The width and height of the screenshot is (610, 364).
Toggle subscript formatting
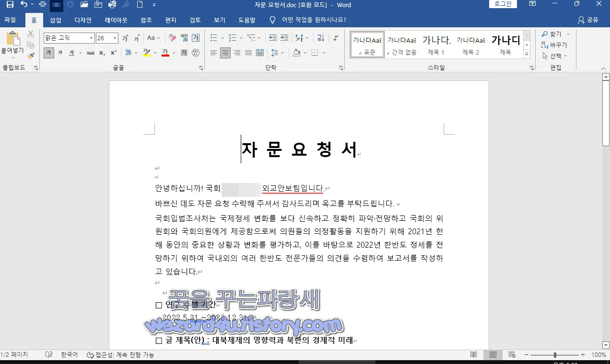click(x=102, y=53)
